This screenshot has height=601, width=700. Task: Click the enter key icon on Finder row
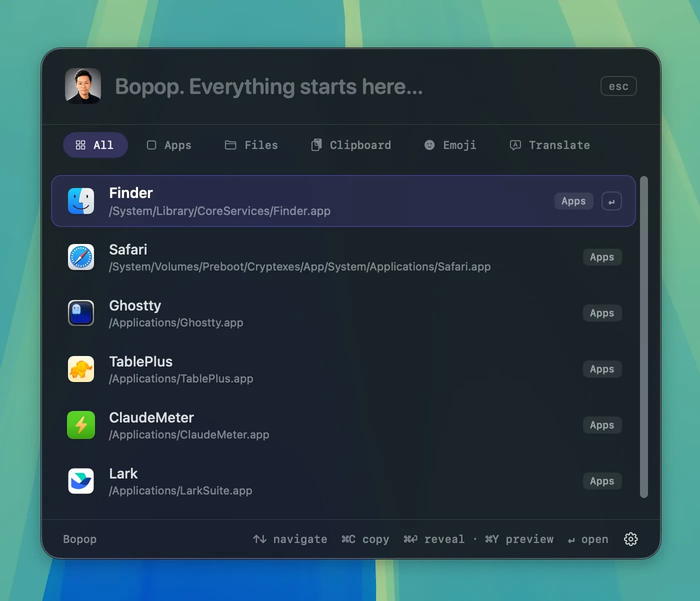pos(611,201)
